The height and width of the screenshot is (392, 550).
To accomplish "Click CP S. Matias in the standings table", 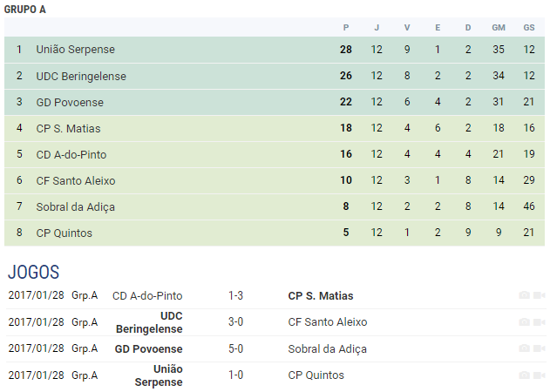I will (x=68, y=128).
